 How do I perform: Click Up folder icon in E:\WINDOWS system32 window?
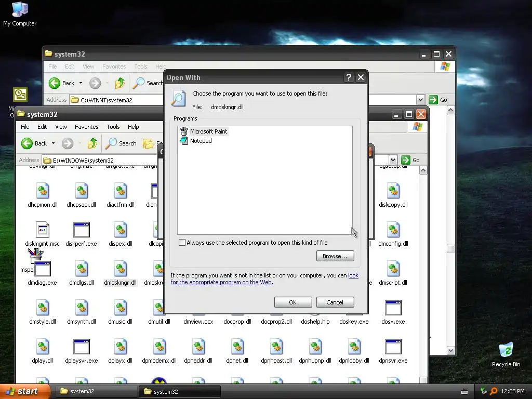pos(92,143)
